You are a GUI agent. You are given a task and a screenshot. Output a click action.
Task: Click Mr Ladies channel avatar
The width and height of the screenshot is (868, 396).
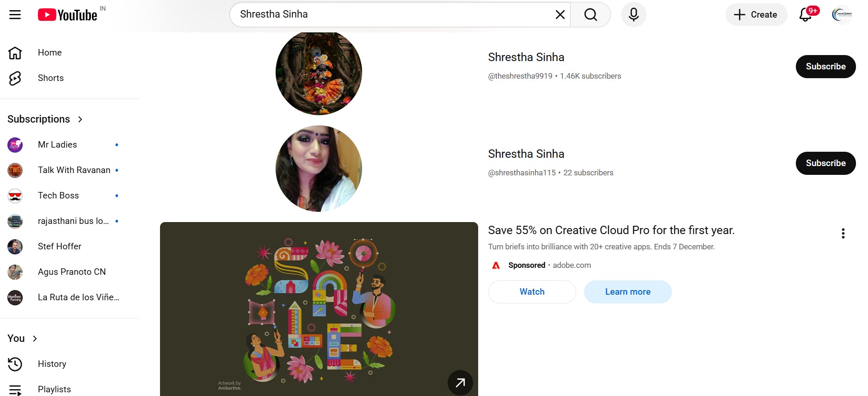(x=15, y=145)
